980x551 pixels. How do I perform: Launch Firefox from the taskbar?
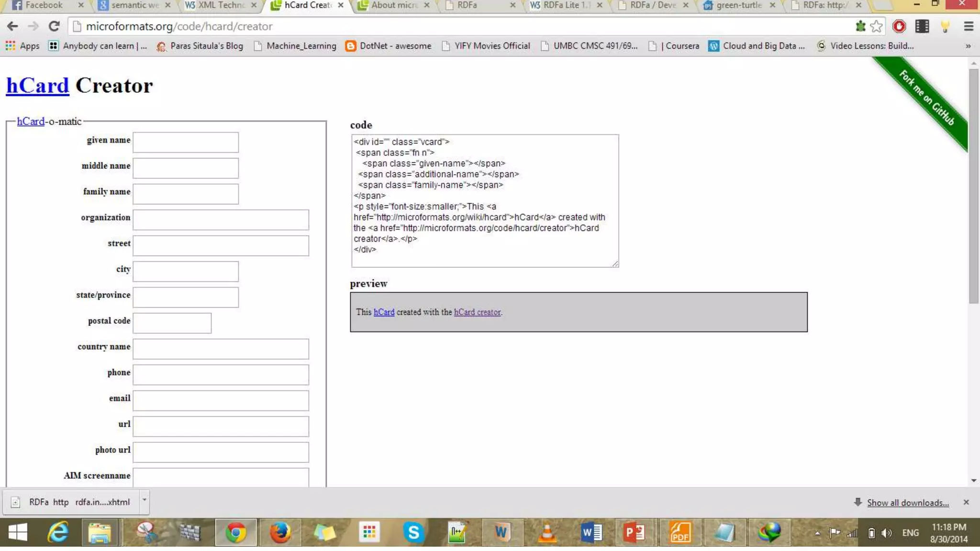tap(280, 532)
